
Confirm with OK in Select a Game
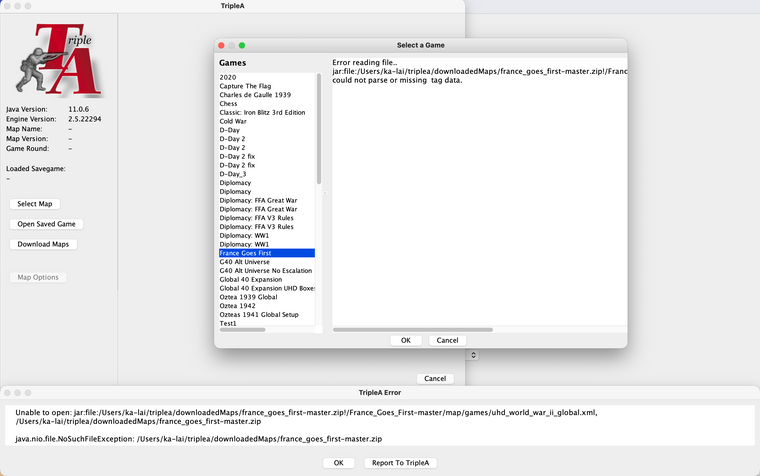[405, 340]
